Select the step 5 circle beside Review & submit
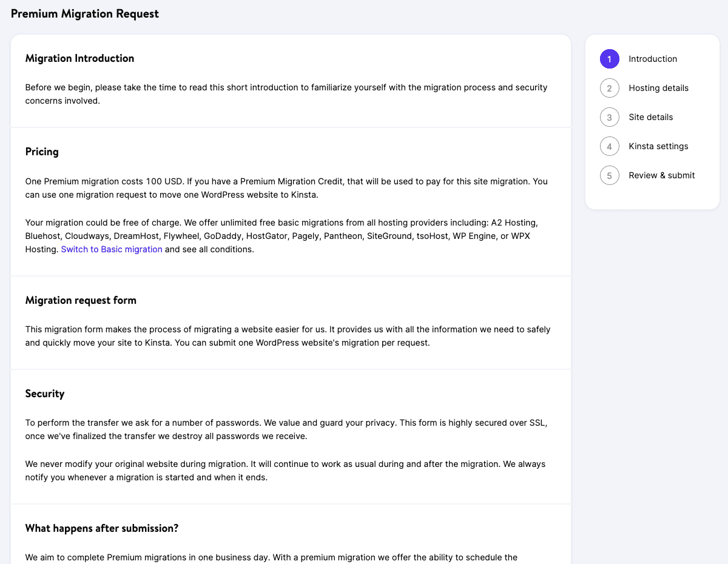The image size is (728, 564). [x=609, y=175]
